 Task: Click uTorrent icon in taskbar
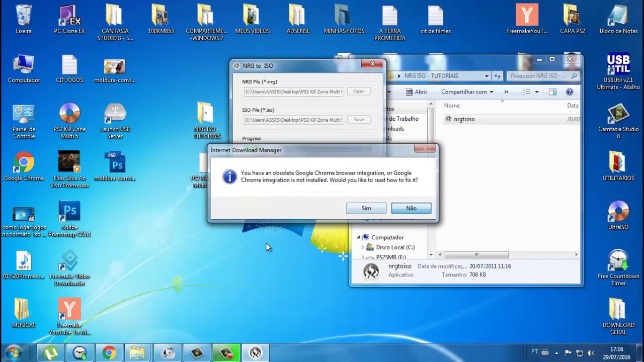(51, 353)
